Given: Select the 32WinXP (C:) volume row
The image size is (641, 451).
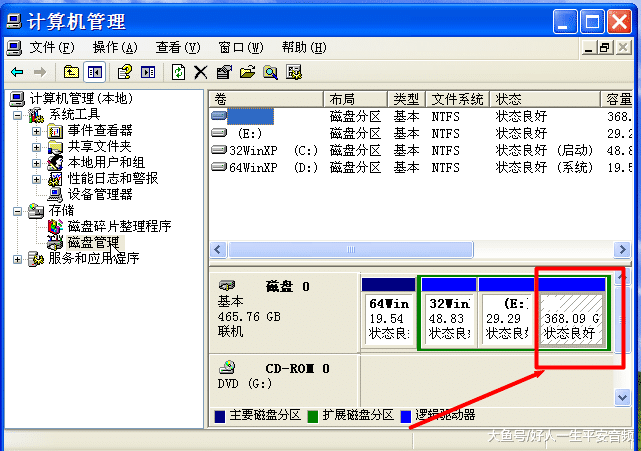Looking at the screenshot, I should (x=421, y=150).
